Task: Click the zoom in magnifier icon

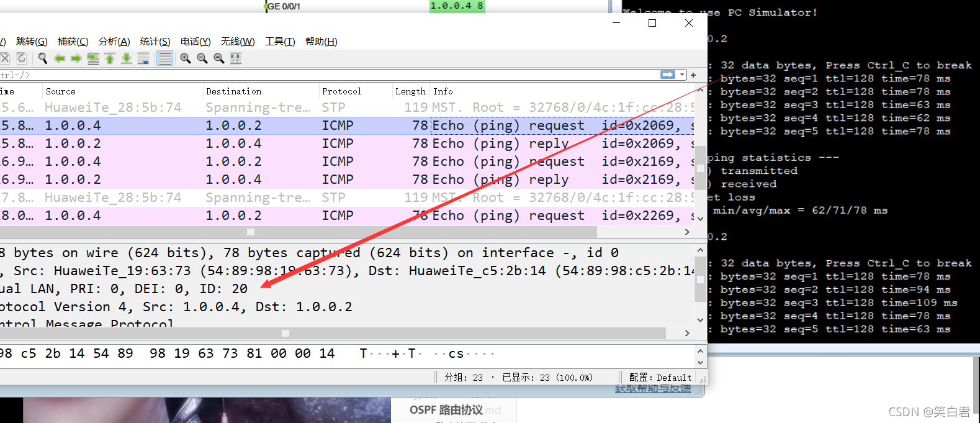Action: 186,58
